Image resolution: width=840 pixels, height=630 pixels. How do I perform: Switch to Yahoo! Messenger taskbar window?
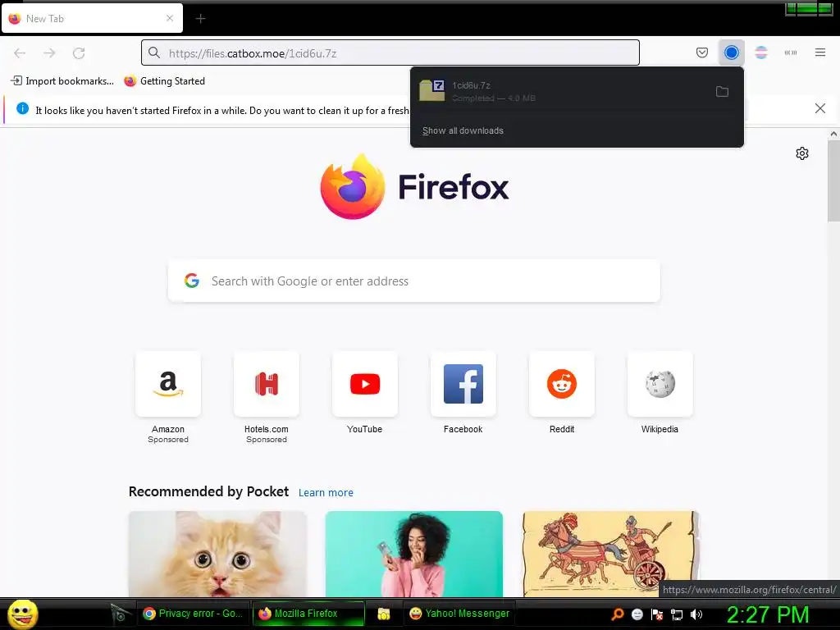(x=459, y=614)
